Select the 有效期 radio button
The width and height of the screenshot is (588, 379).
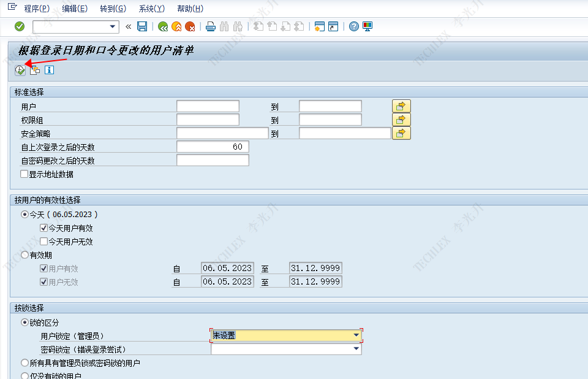(24, 255)
